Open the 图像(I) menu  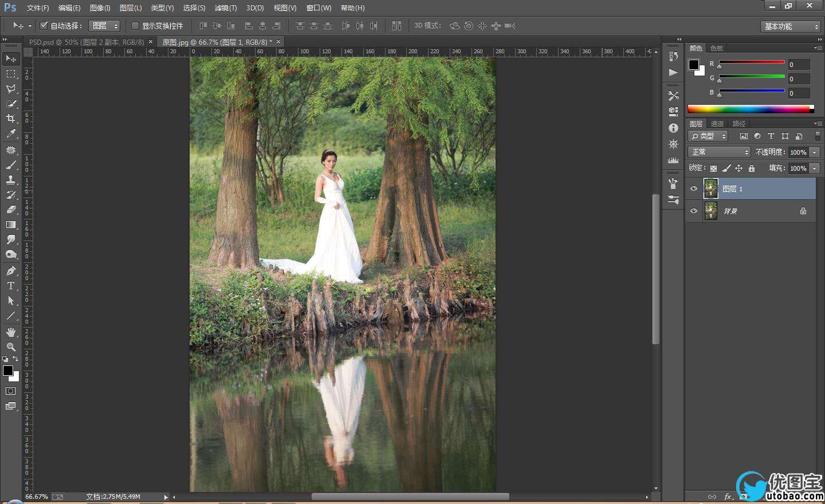click(100, 8)
